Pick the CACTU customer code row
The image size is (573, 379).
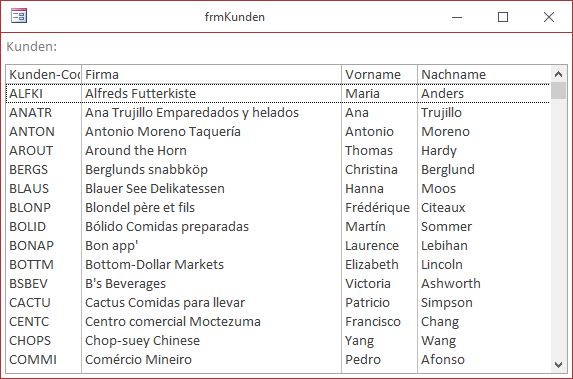(278, 303)
